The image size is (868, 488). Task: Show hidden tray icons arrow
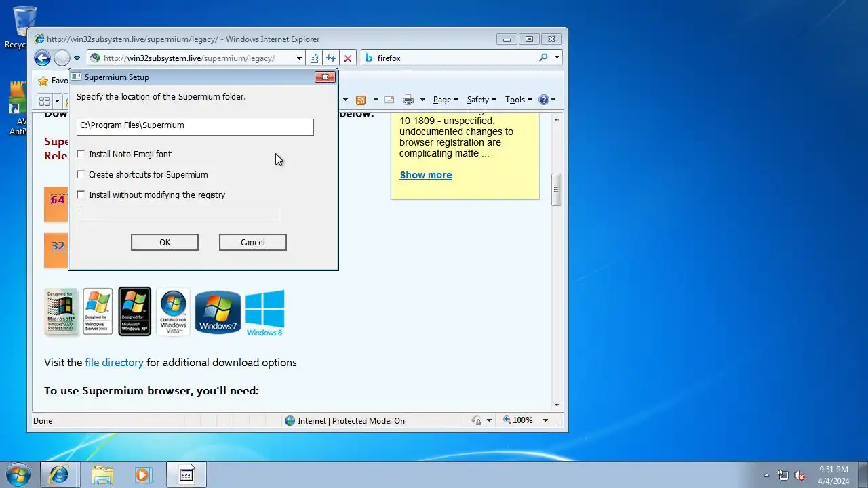(x=766, y=475)
